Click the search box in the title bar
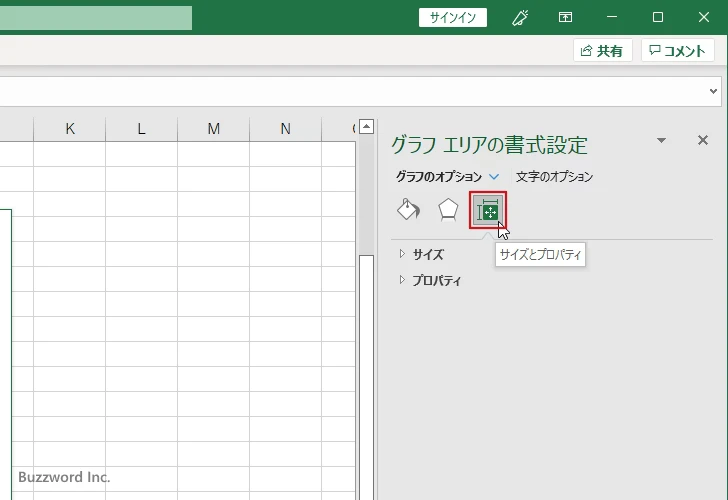Image resolution: width=728 pixels, height=500 pixels. (96, 18)
